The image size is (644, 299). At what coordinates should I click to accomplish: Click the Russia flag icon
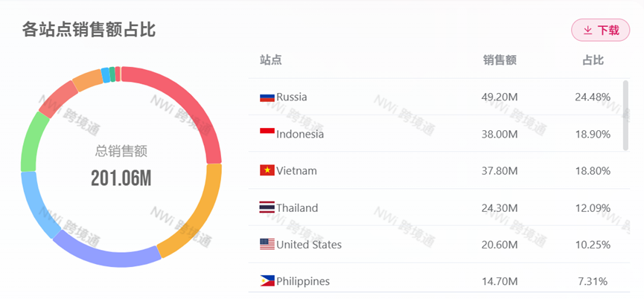coord(267,97)
